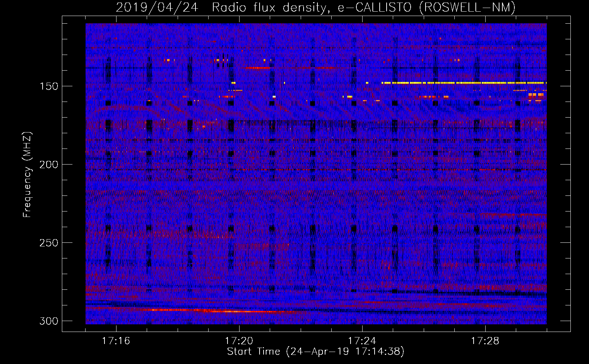Click the 'Start Time (24-Apr-19 17:14:38)' label
The image size is (589, 364).
pyautogui.click(x=316, y=351)
